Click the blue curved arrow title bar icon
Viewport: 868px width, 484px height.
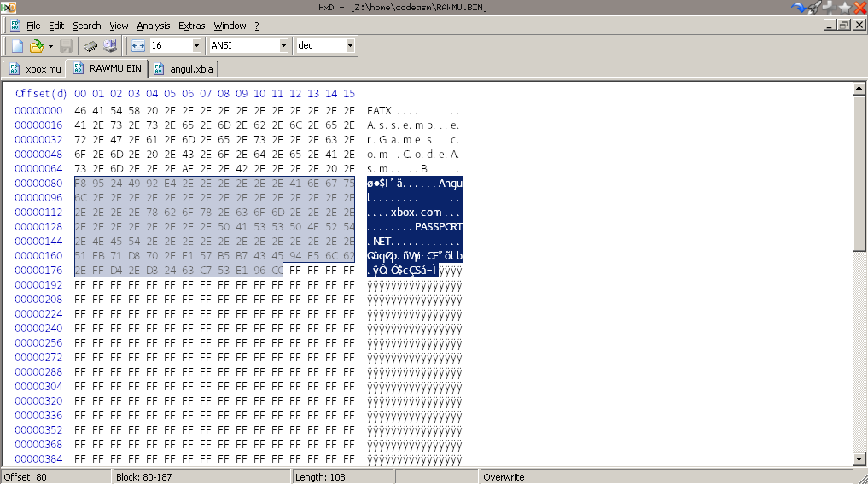tap(798, 7)
